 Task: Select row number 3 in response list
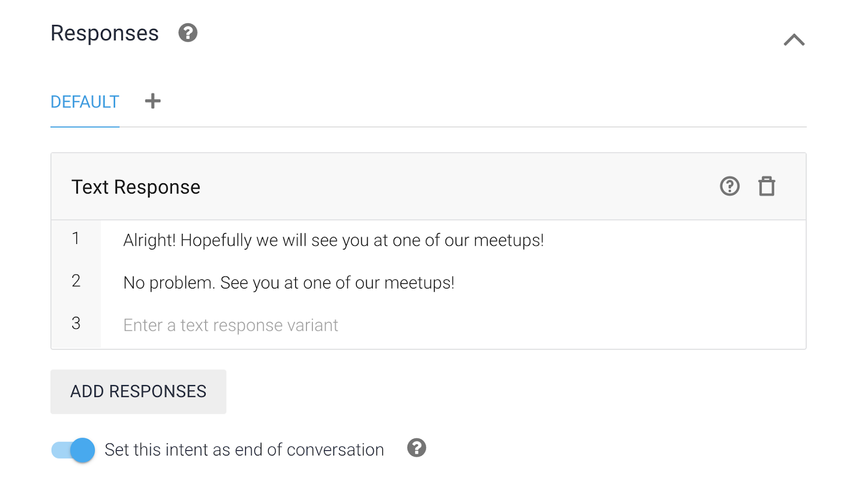[76, 323]
